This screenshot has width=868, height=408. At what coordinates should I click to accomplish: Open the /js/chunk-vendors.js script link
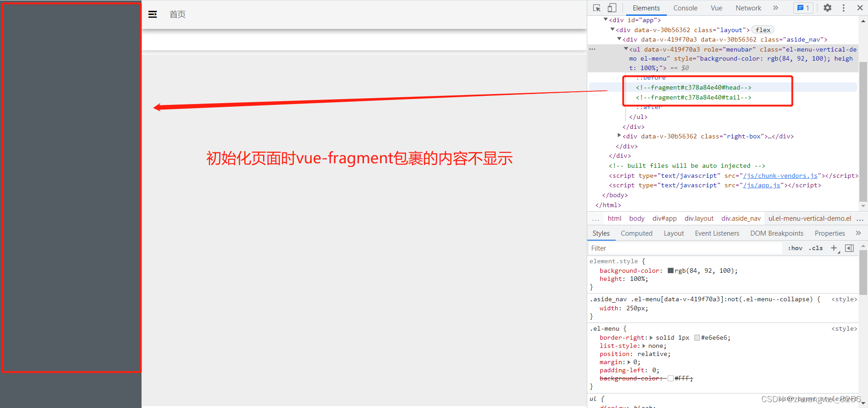(780, 176)
